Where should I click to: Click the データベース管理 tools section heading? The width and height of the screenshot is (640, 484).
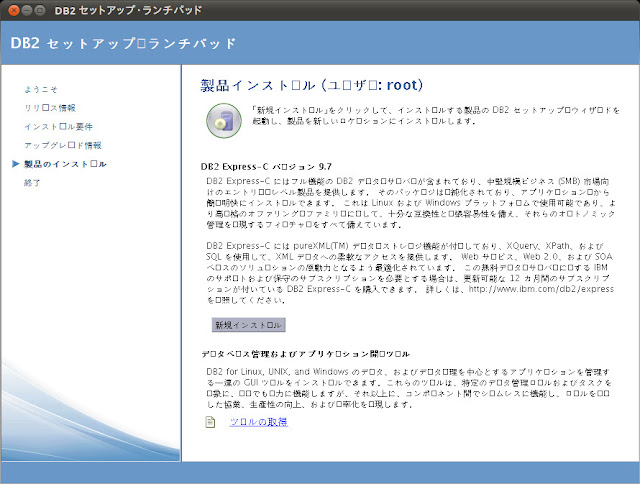pos(306,354)
